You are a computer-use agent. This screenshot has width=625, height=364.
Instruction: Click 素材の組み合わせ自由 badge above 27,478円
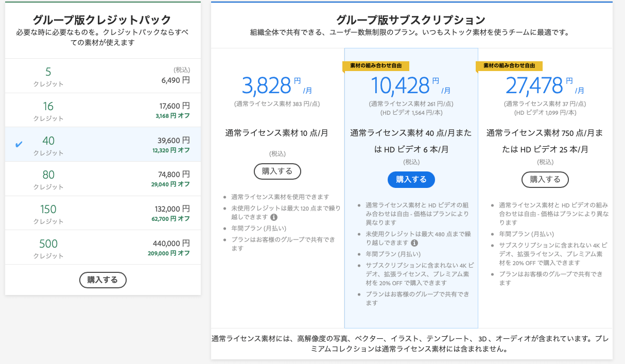click(x=509, y=66)
